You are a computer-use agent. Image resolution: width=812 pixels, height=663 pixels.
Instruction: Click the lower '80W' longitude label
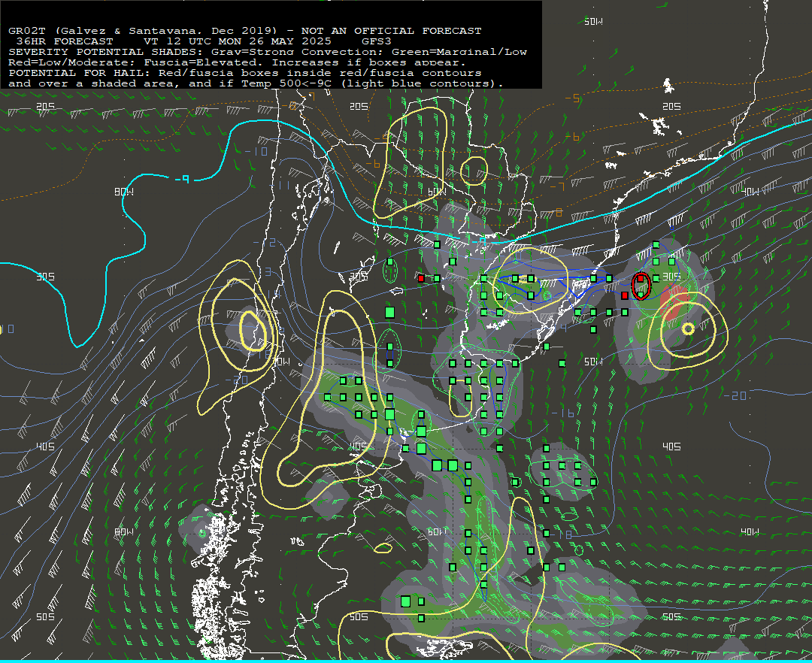point(124,531)
